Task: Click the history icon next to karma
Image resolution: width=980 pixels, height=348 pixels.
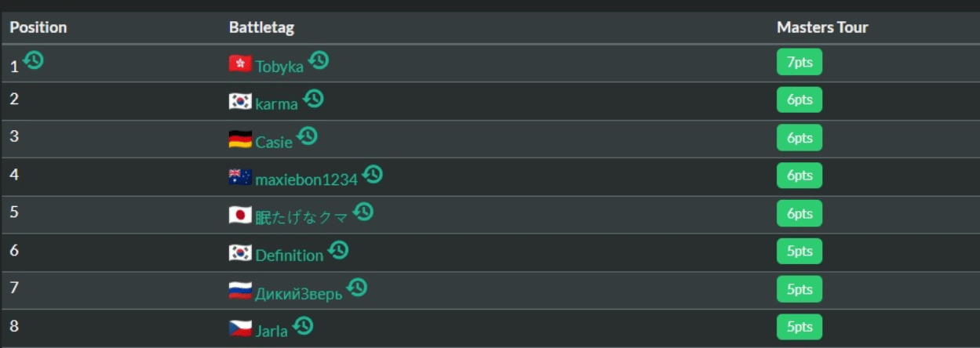Action: tap(313, 98)
